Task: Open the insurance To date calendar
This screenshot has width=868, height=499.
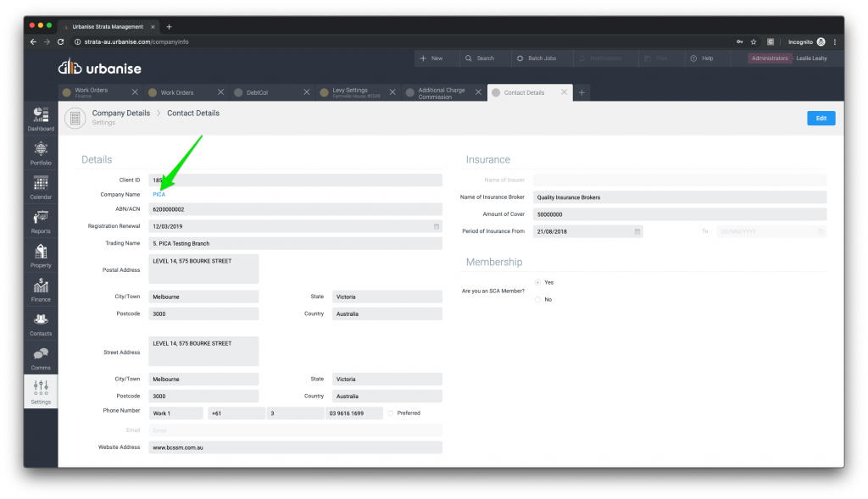Action: [x=821, y=231]
